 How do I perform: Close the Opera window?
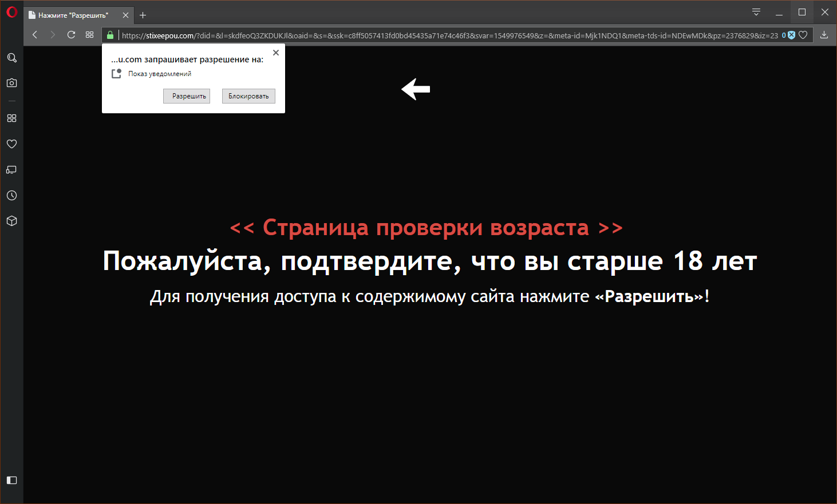tap(825, 13)
